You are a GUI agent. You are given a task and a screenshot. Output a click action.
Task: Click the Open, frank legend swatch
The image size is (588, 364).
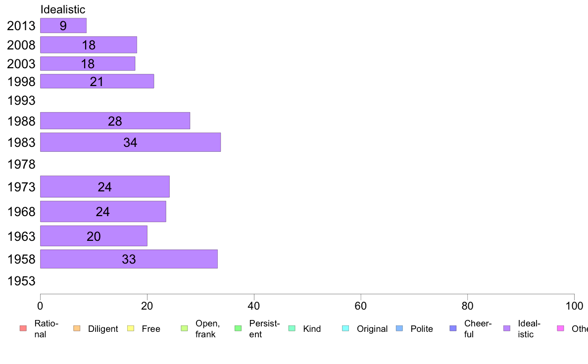[184, 329]
